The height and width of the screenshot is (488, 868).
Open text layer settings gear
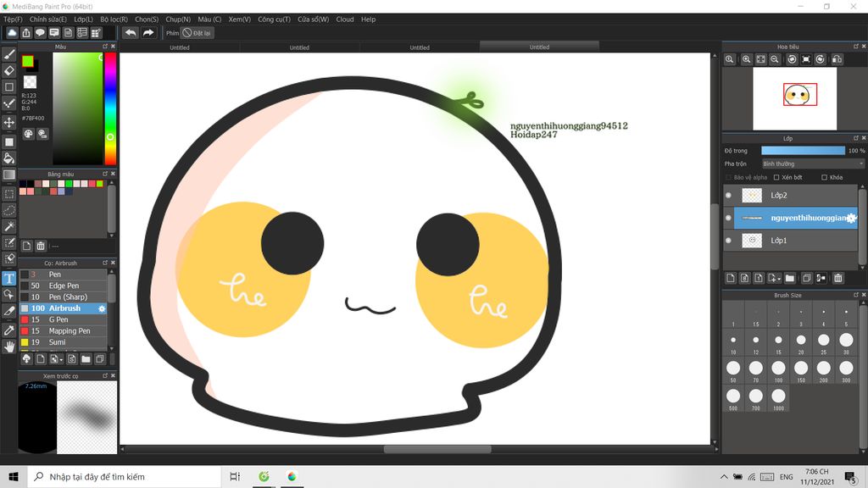851,219
